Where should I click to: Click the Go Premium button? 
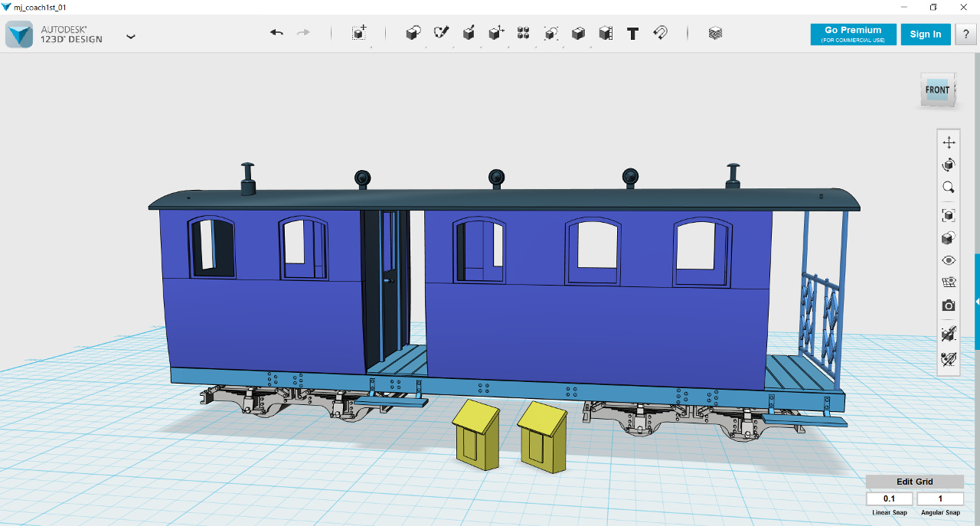(853, 34)
